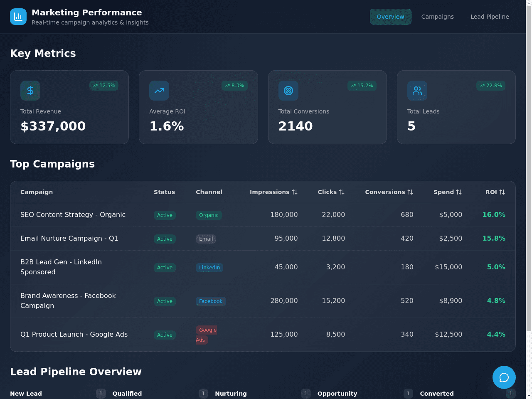
Task: Click the New Lead pipeline heading
Action: tap(26, 394)
